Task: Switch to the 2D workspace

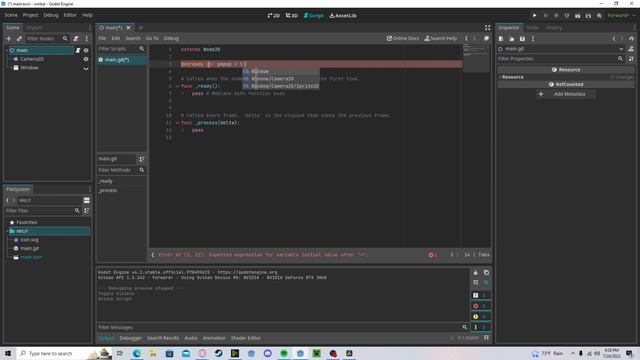Action: click(x=273, y=16)
